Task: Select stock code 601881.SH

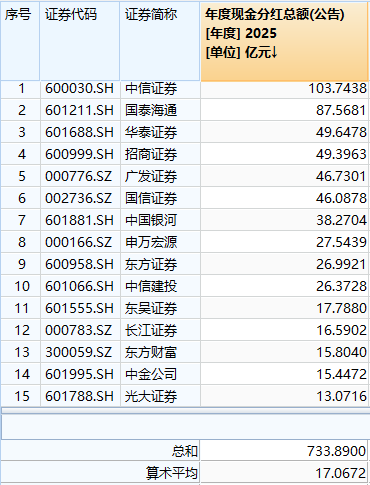Action: point(80,220)
